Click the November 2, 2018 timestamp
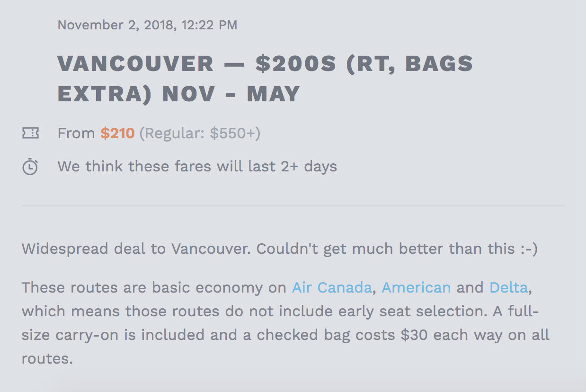 147,25
